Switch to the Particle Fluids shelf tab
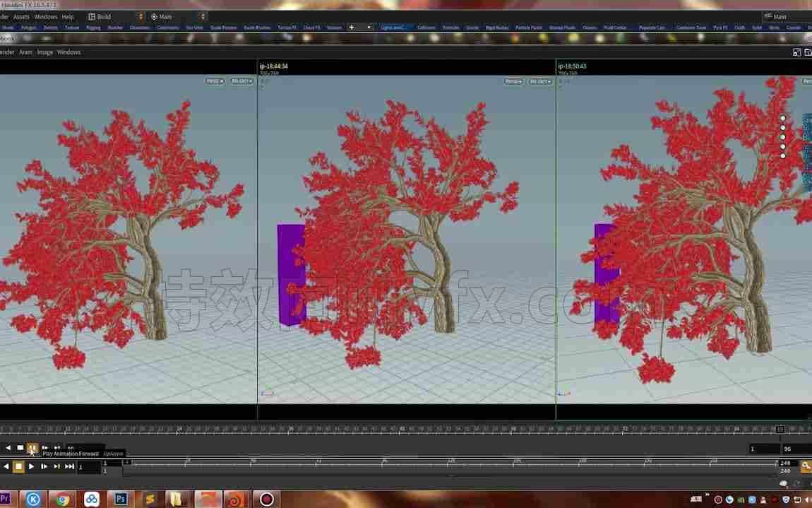Screen dimensions: 812x508 529,28
